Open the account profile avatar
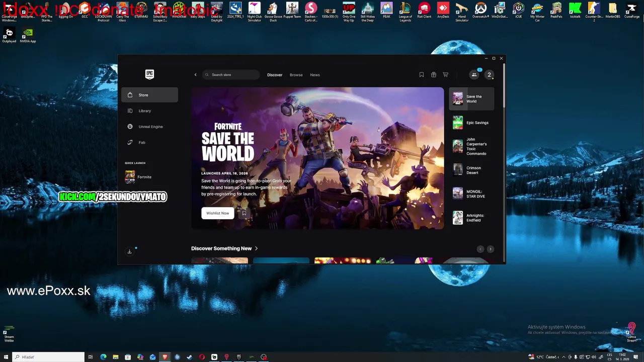 click(489, 75)
